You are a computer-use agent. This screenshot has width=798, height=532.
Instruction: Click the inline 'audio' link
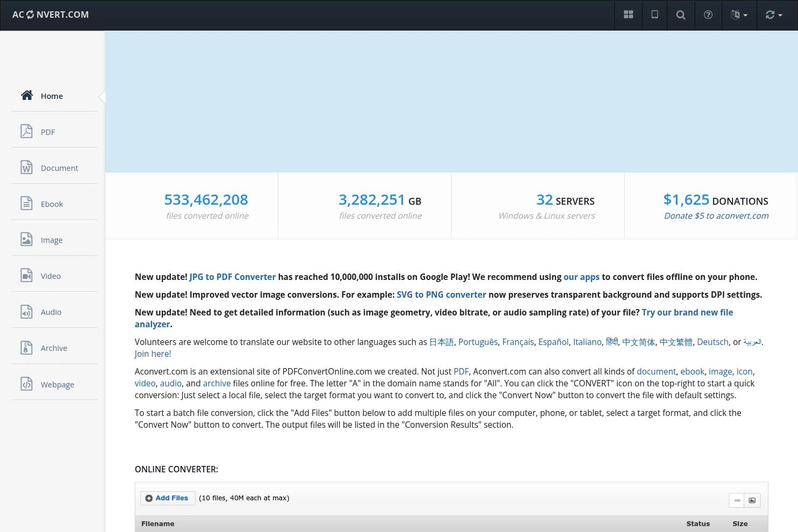171,383
